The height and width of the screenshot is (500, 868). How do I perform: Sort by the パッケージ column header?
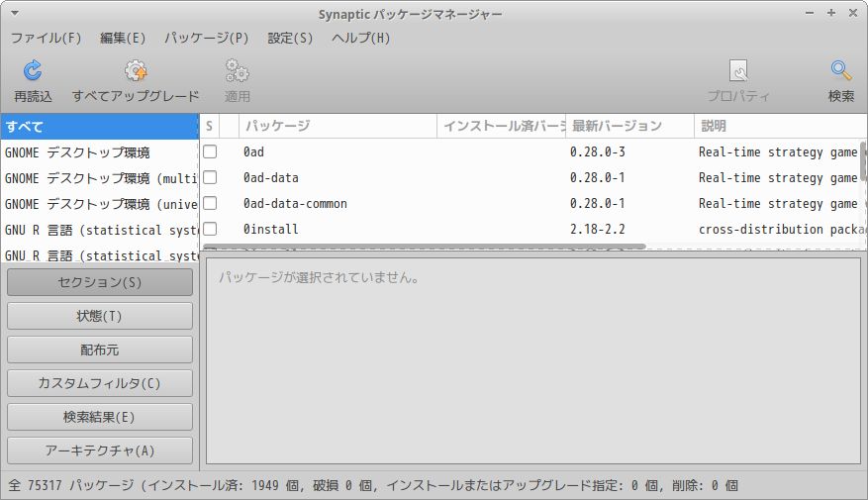tap(338, 127)
